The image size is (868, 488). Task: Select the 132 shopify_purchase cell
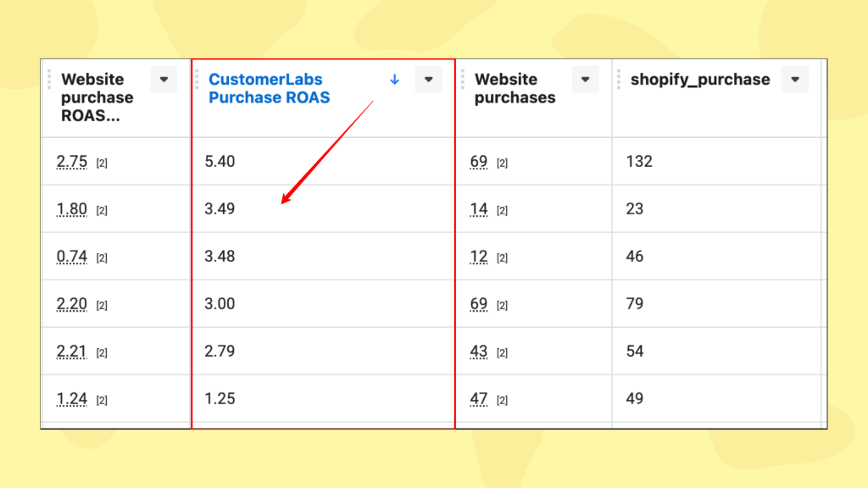tap(717, 162)
